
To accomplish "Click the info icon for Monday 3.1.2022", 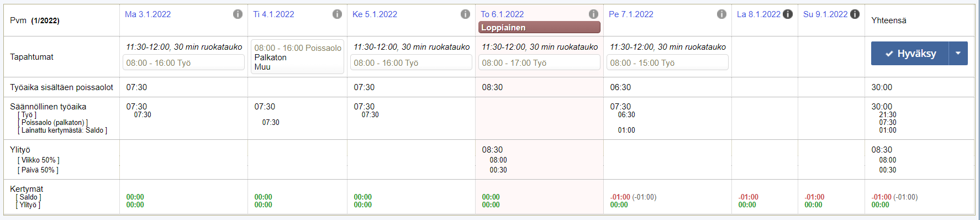I will (x=238, y=14).
